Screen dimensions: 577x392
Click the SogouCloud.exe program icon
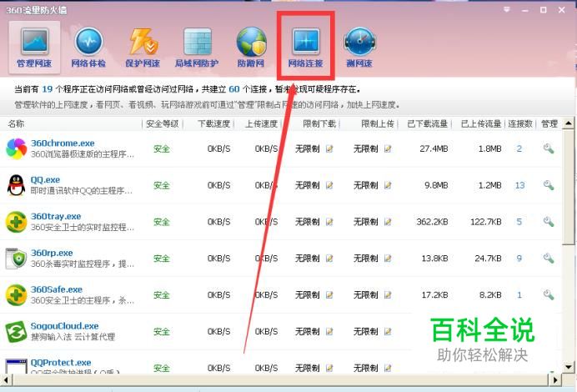(16, 332)
